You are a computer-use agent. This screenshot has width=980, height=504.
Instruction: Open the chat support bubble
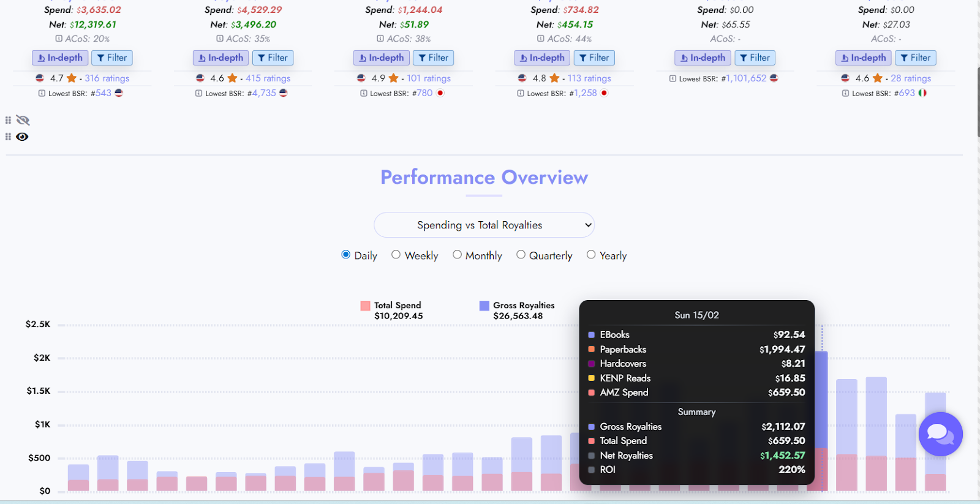[940, 434]
